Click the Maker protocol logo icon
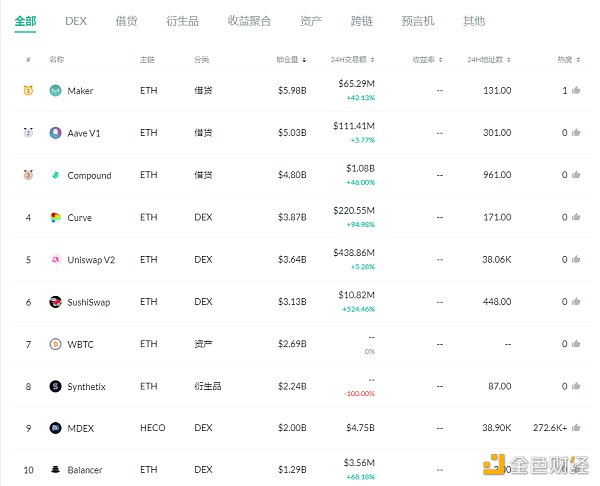The image size is (600, 486). (x=55, y=91)
